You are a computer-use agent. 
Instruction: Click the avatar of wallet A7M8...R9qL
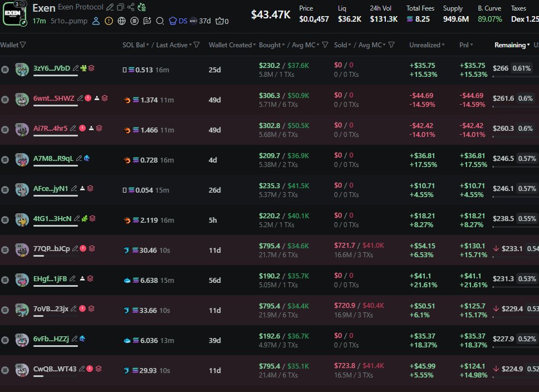22,159
